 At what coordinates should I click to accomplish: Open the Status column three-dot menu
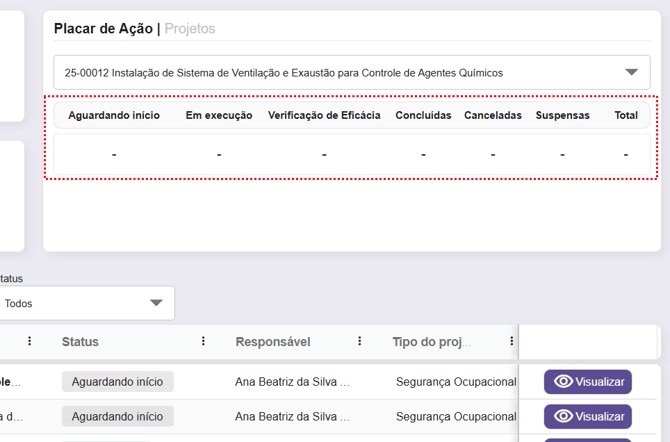coord(203,341)
